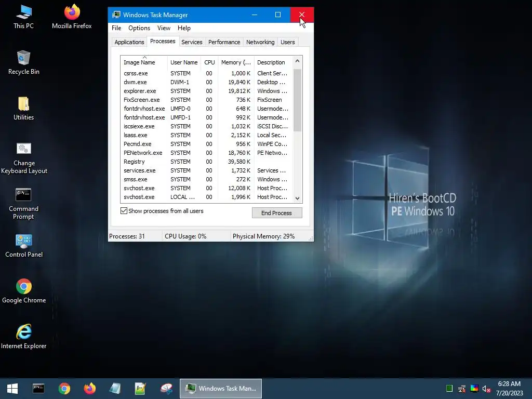Open the Windows Start button
This screenshot has height=399, width=532.
[x=12, y=389]
